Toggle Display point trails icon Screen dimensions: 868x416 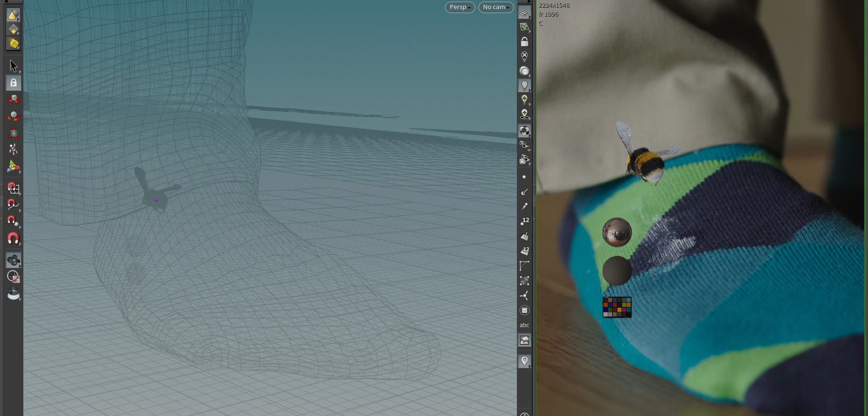[x=524, y=206]
